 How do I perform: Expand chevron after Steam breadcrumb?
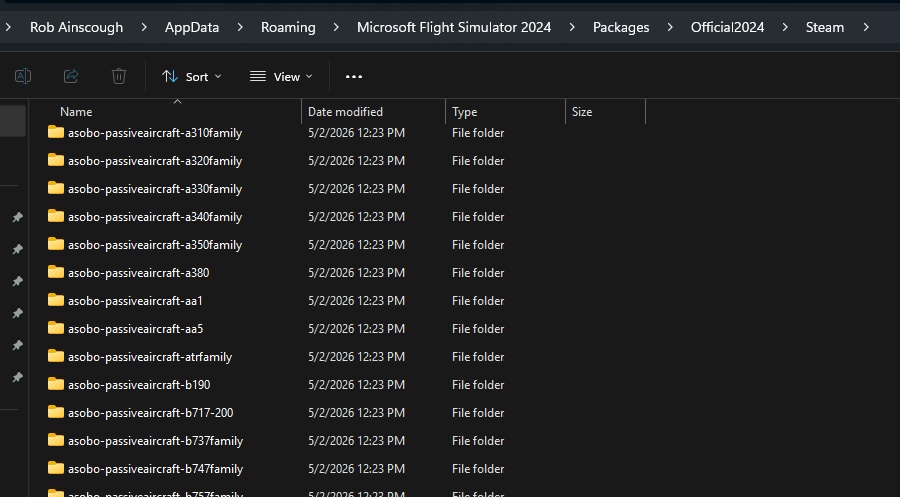click(x=866, y=27)
